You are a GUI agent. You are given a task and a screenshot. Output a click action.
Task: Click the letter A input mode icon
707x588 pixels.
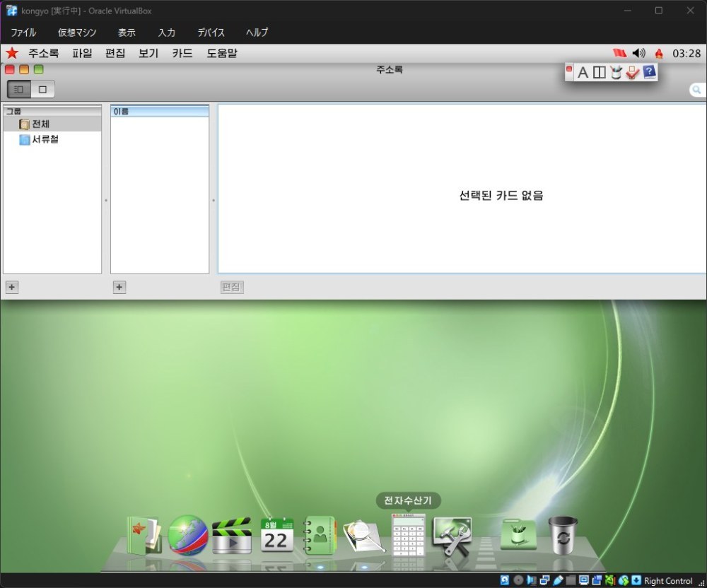[x=583, y=73]
